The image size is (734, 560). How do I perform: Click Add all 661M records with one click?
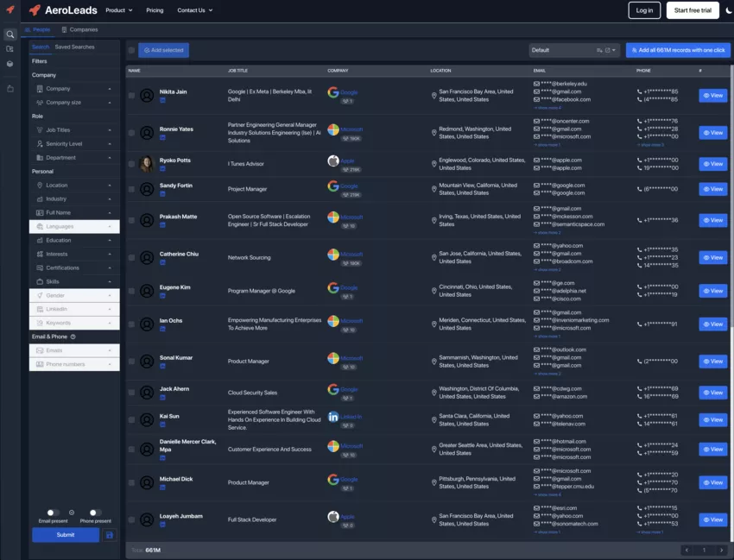point(678,50)
